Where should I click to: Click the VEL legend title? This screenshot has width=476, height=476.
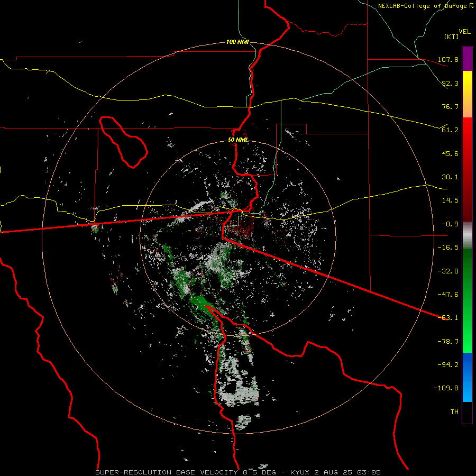pos(464,32)
